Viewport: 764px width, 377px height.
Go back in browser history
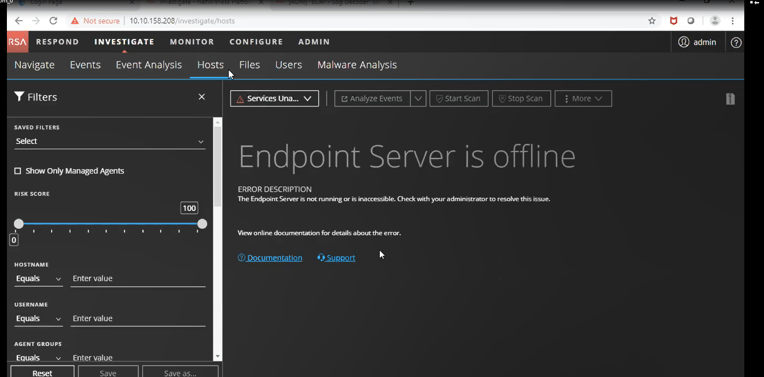pyautogui.click(x=19, y=21)
